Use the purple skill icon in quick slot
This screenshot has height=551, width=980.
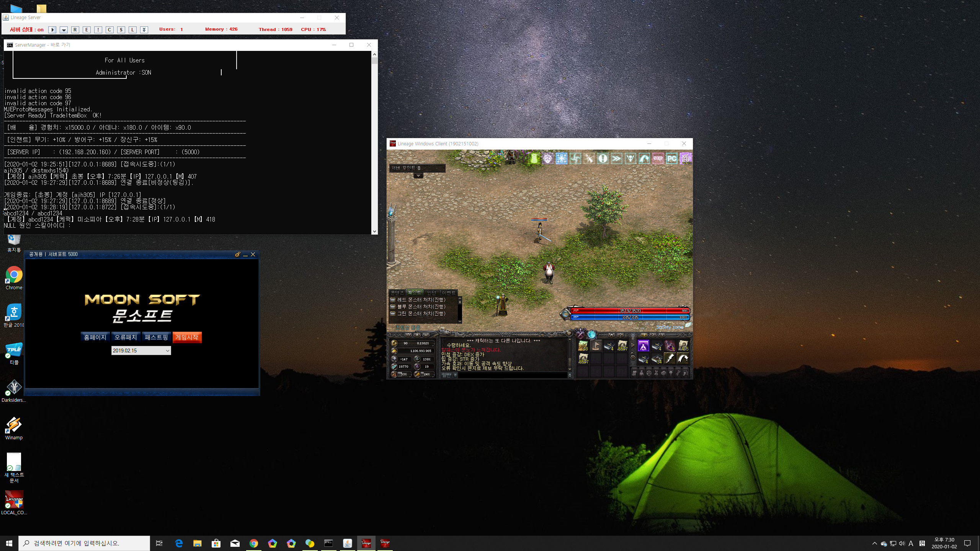(x=644, y=346)
